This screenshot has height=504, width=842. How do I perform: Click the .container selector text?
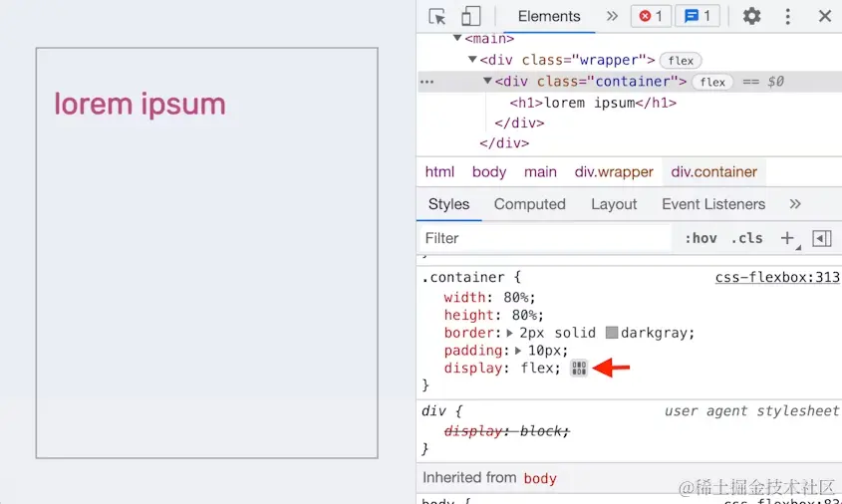[x=463, y=277]
